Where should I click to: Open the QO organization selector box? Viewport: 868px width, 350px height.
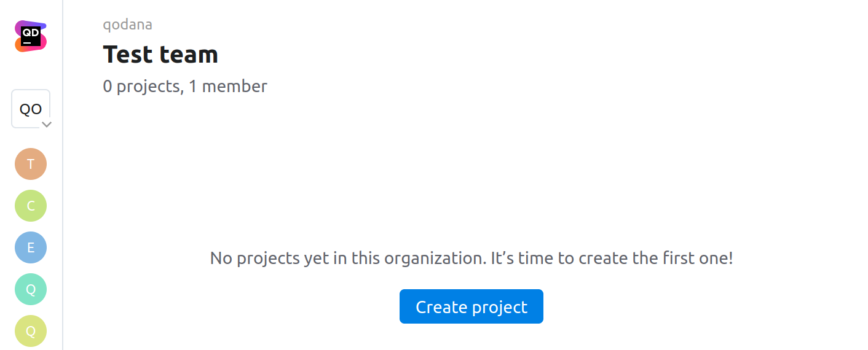click(x=30, y=109)
